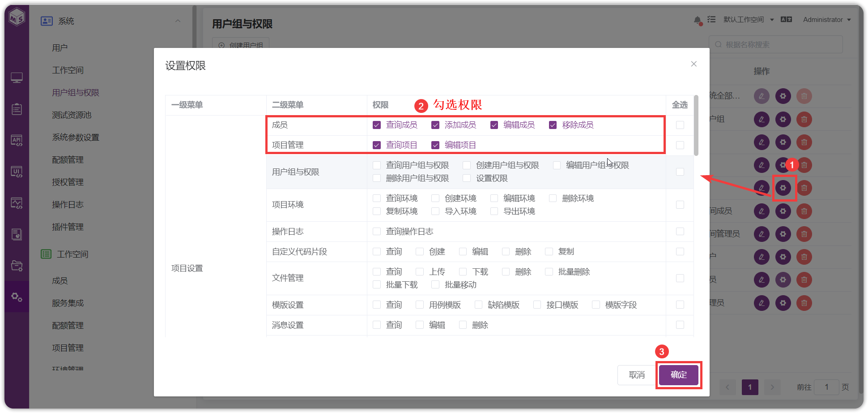868x413 pixels.
Task: Select page 1 in pagination
Action: coord(750,387)
